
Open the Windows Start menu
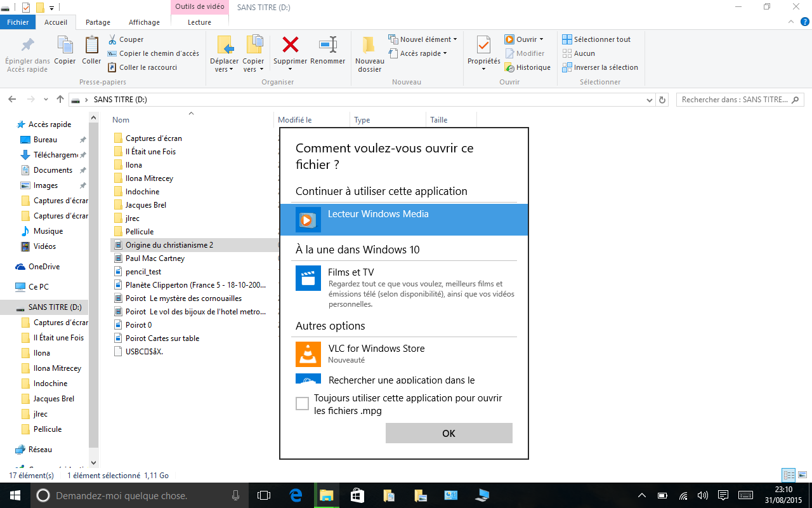pyautogui.click(x=15, y=495)
